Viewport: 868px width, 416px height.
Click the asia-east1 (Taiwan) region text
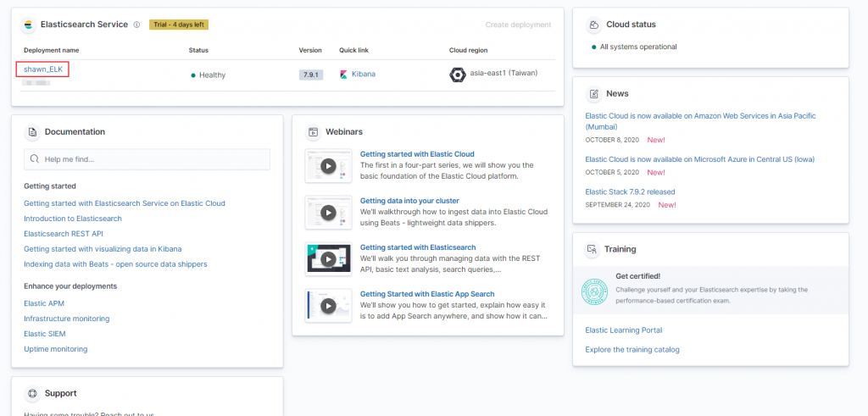(x=504, y=73)
